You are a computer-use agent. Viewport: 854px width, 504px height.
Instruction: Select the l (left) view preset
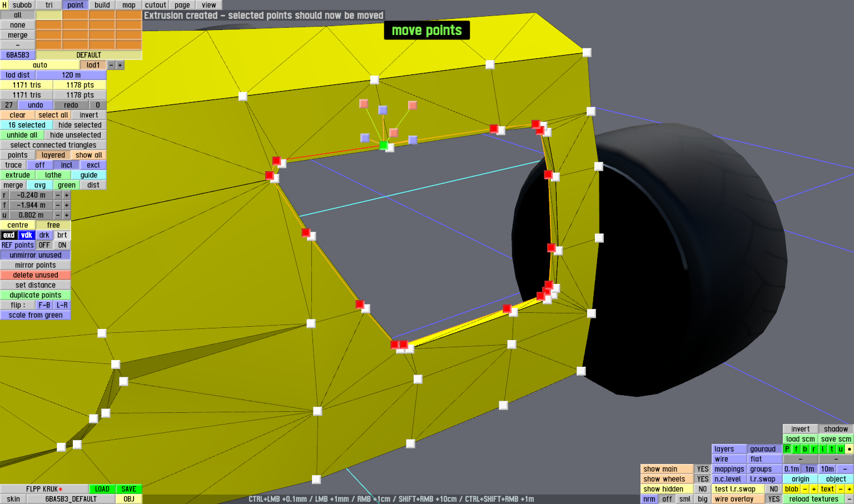pyautogui.click(x=822, y=449)
